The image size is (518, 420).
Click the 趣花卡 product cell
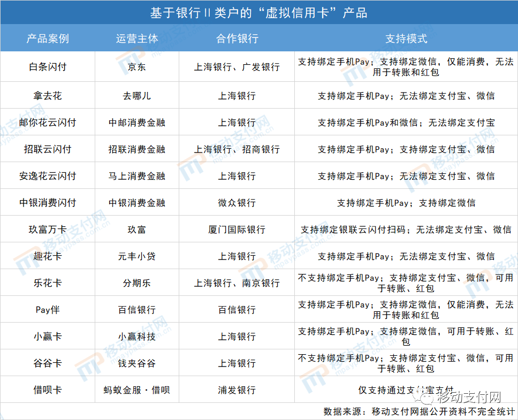[48, 256]
